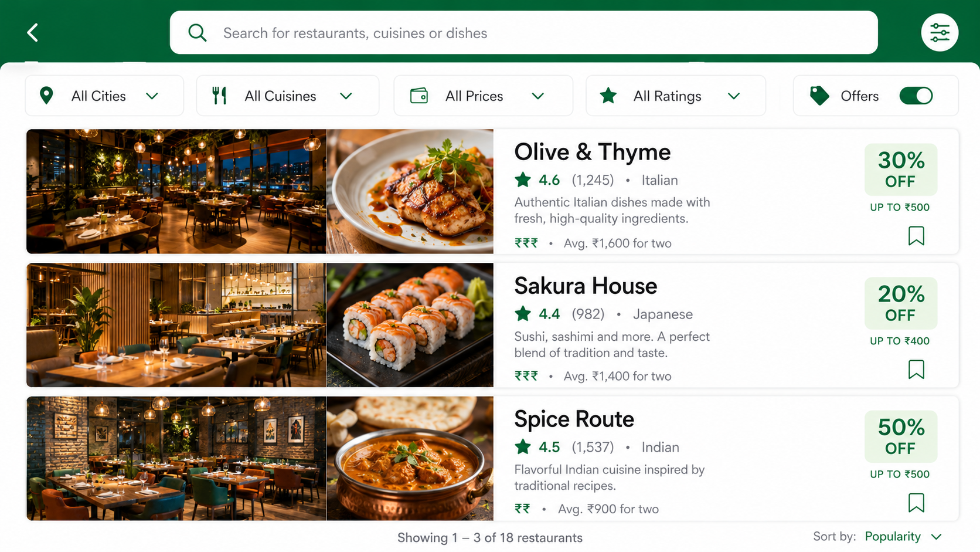Turn off the Offers toggle switch
Image resolution: width=980 pixels, height=552 pixels.
tap(916, 96)
